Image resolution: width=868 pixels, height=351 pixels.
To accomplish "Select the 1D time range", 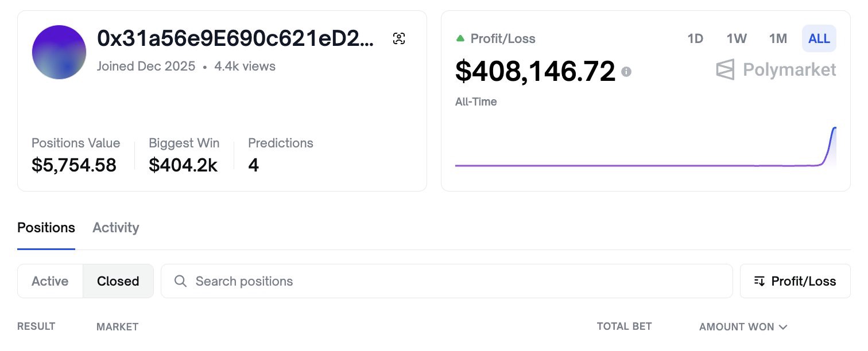I will 695,38.
